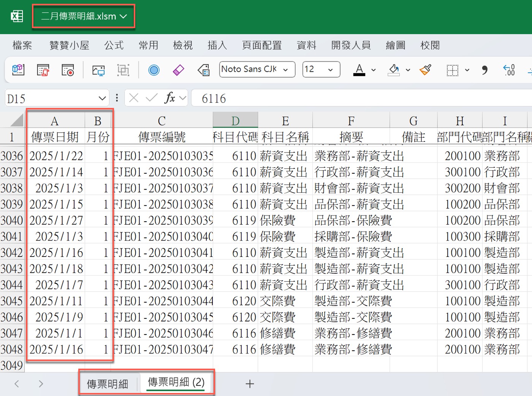Click the borders grid icon
Viewport: 532px width, 396px height.
452,70
